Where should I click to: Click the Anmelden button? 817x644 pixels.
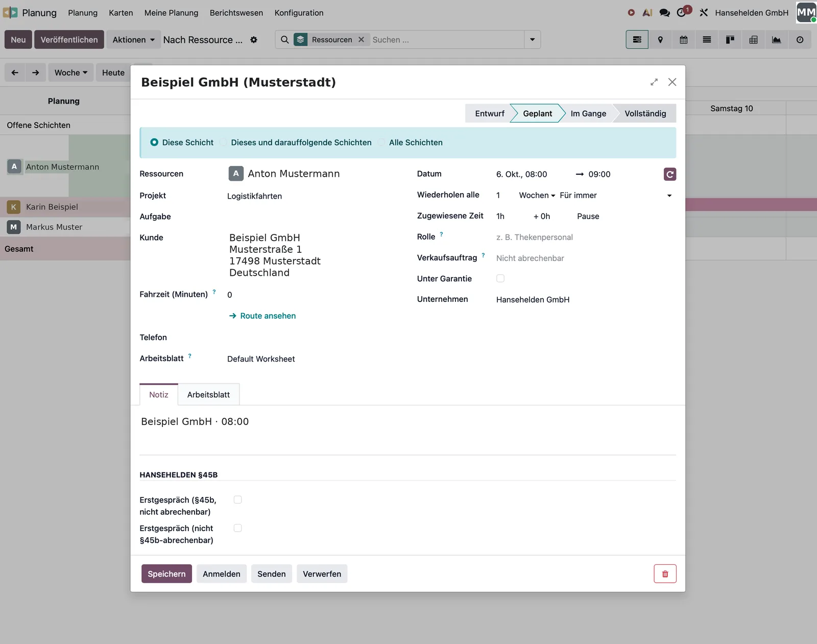coord(222,574)
